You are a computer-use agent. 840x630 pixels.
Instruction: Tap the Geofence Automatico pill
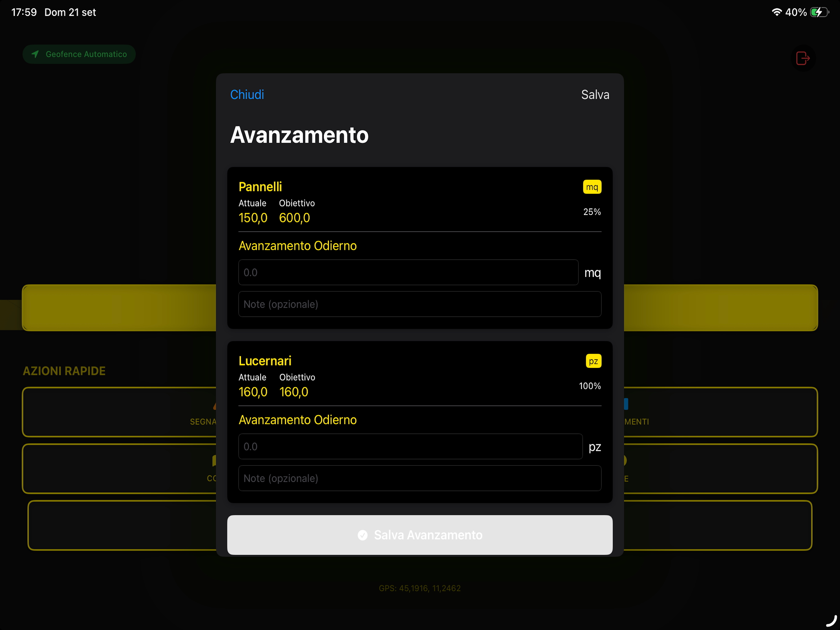coord(79,54)
